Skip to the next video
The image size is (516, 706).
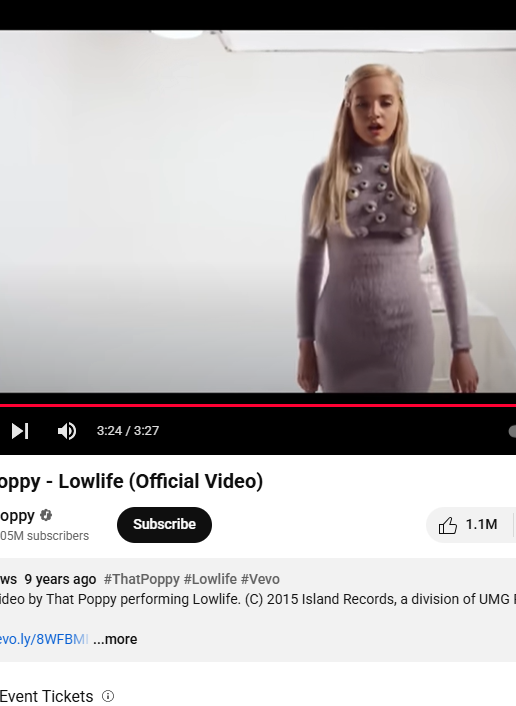20,431
